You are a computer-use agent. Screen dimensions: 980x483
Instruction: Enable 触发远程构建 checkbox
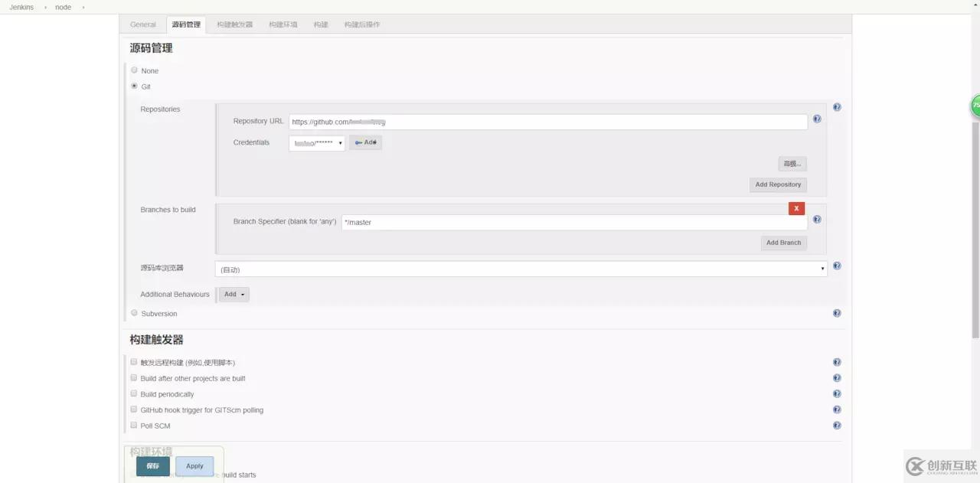(133, 362)
